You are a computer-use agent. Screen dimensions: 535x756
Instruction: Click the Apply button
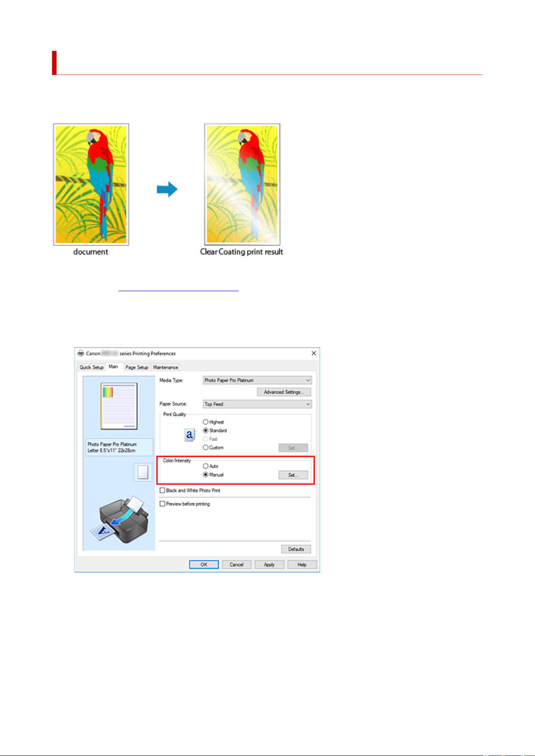point(269,565)
